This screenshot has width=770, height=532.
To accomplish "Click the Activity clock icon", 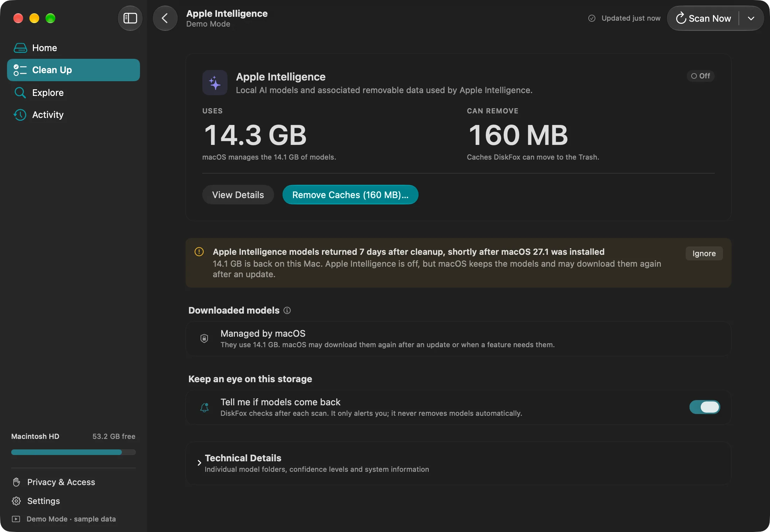I will pos(20,115).
